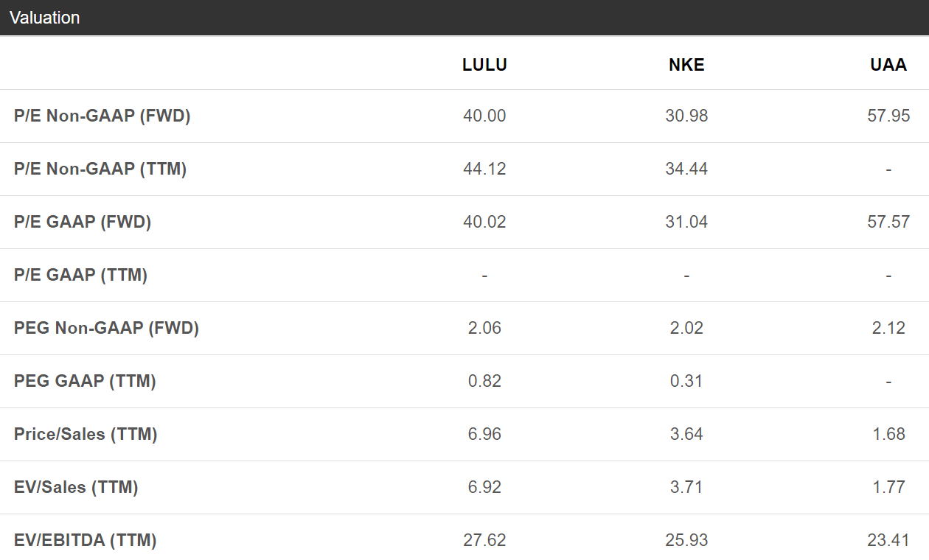Select NKE's 34.44 P/E Non-GAAP TTM value
Screen dimensions: 929x560
tap(686, 169)
